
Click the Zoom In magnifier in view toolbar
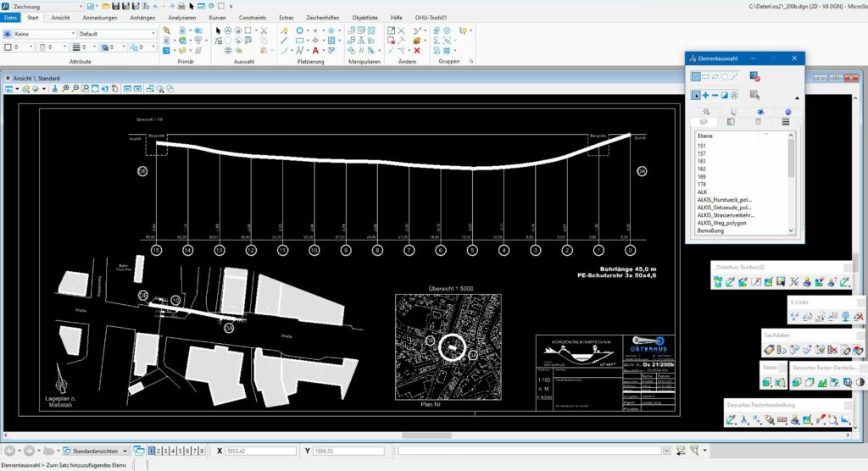(65, 88)
